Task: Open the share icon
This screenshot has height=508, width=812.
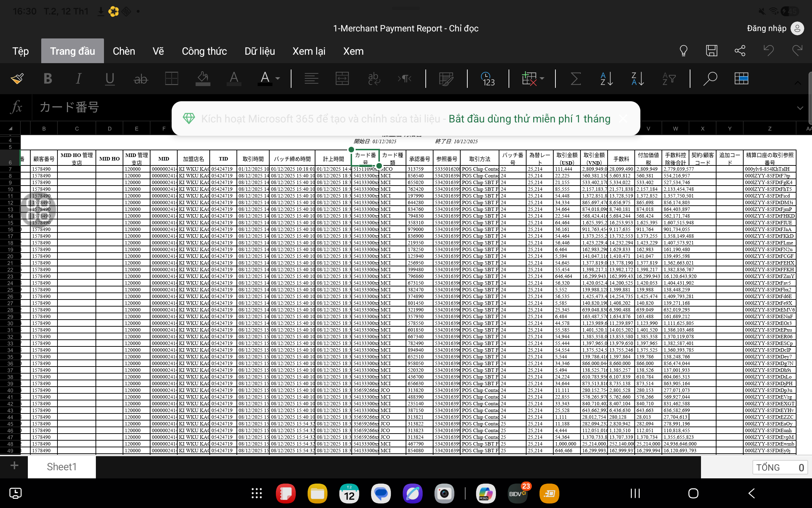Action: (x=740, y=51)
